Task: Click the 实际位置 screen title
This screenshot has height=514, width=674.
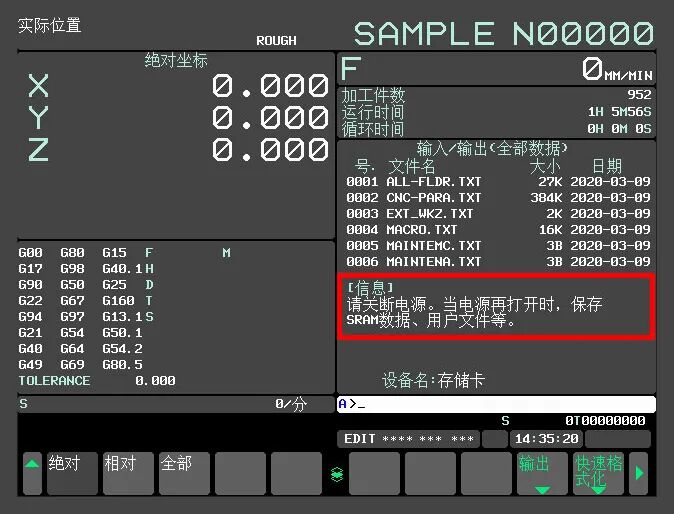Action: pyautogui.click(x=49, y=25)
